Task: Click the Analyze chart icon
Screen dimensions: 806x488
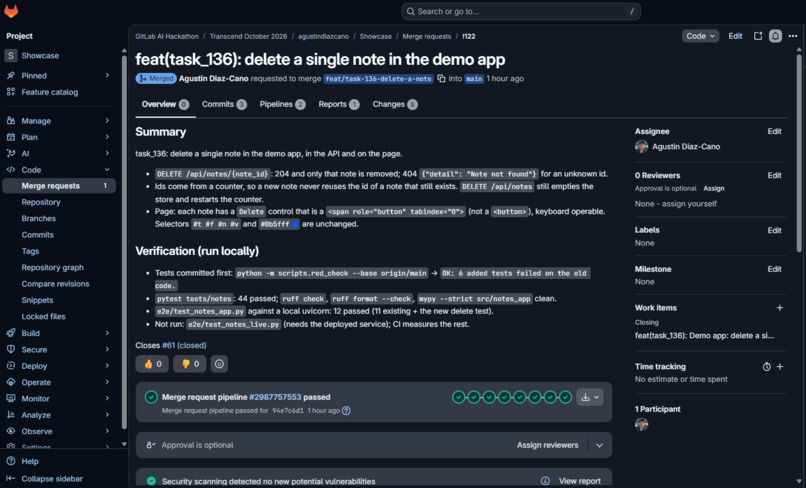Action: point(11,414)
